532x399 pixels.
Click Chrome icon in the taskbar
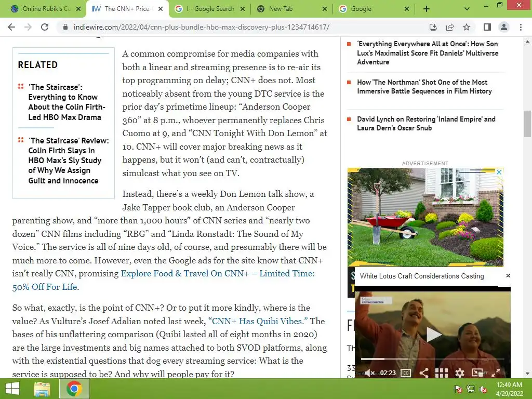pos(74,389)
